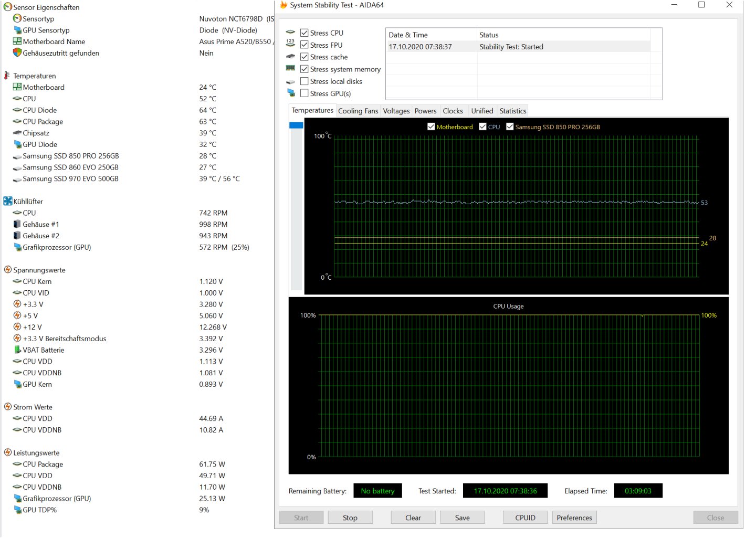Click the AIDA64 flame icon in title bar
756x538 pixels.
click(283, 5)
